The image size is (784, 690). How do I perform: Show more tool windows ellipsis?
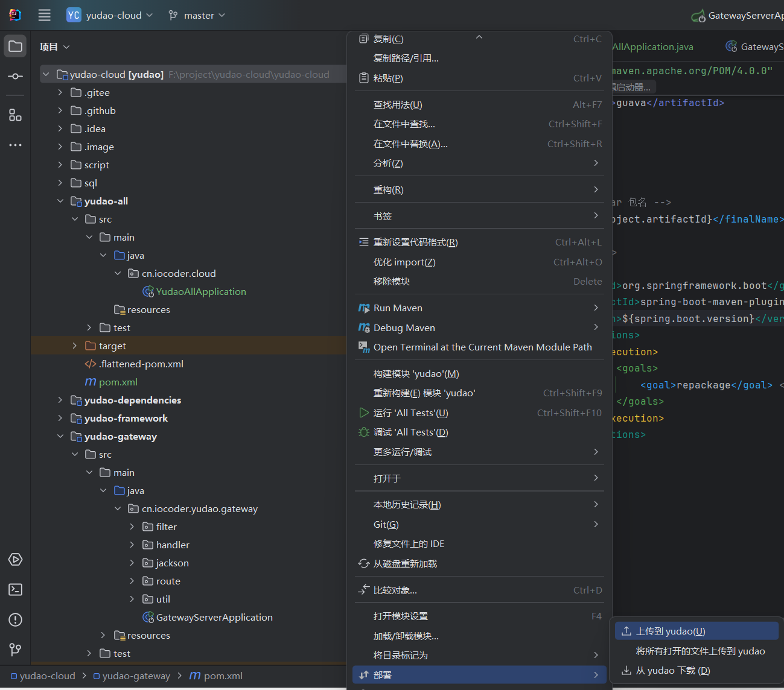pyautogui.click(x=15, y=145)
